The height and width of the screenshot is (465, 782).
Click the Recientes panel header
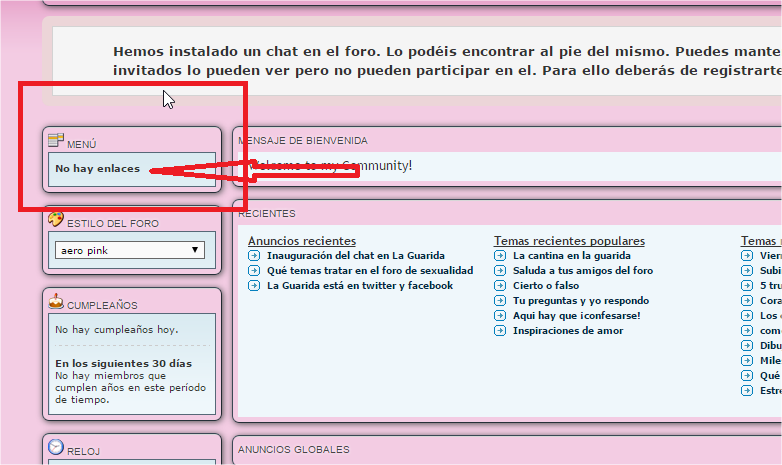point(267,214)
